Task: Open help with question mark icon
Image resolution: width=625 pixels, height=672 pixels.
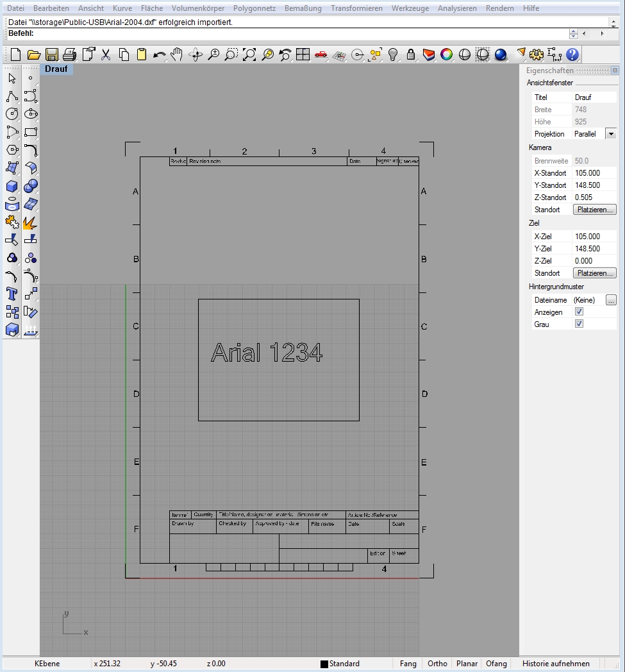Action: click(572, 55)
